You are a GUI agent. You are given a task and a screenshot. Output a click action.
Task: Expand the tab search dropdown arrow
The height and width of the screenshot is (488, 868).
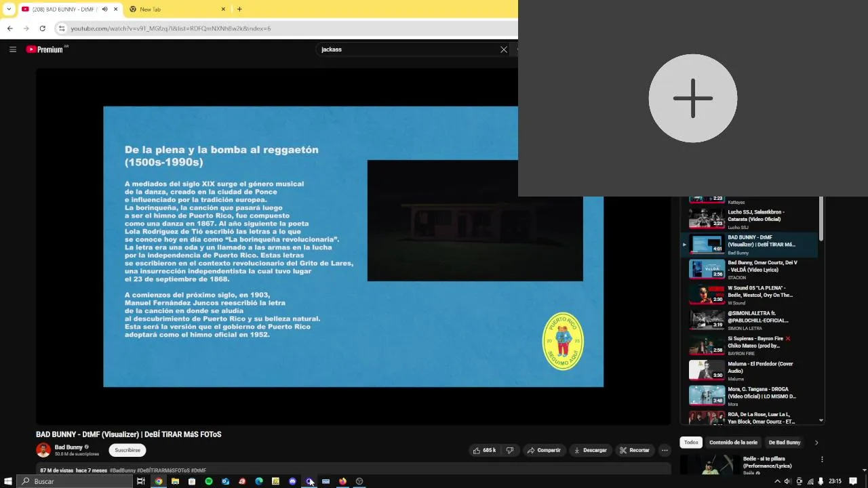(x=8, y=9)
